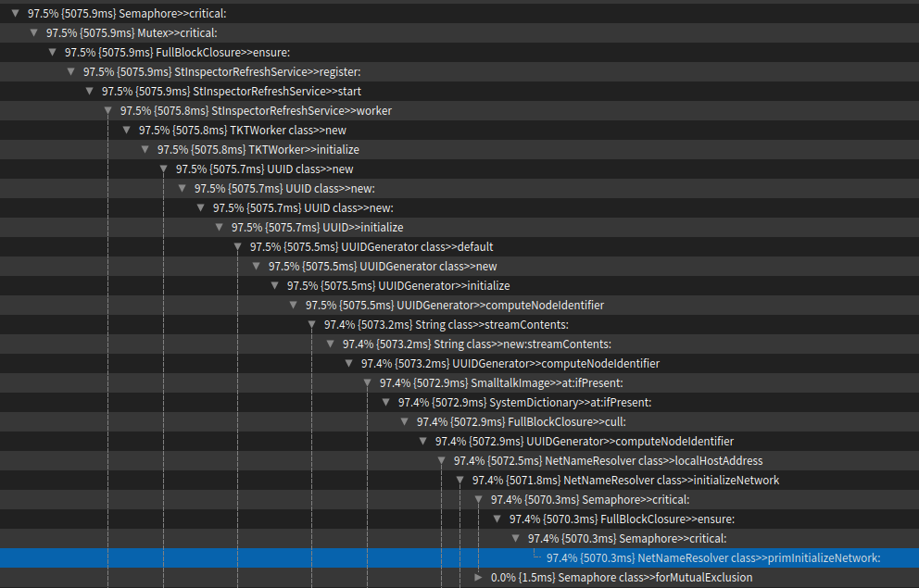Collapse FullBlockClosure>>cull: arrow
Viewport: 919px width, 588px height.
point(405,421)
